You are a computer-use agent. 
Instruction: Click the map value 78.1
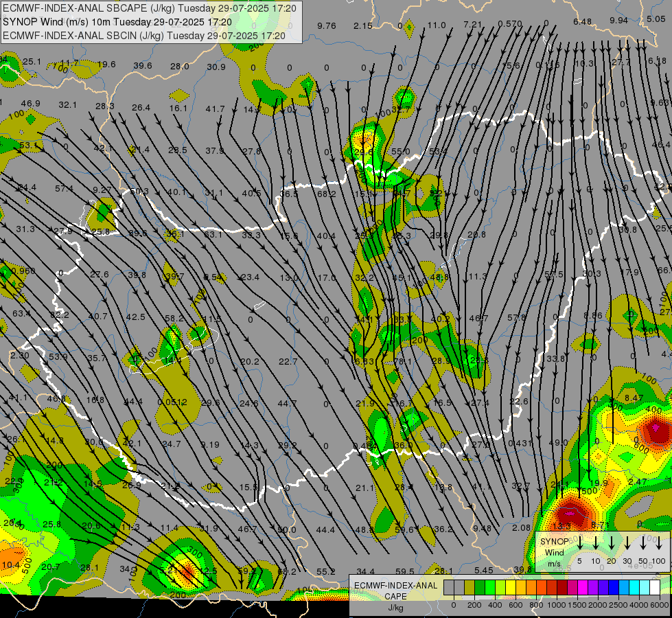click(x=403, y=362)
